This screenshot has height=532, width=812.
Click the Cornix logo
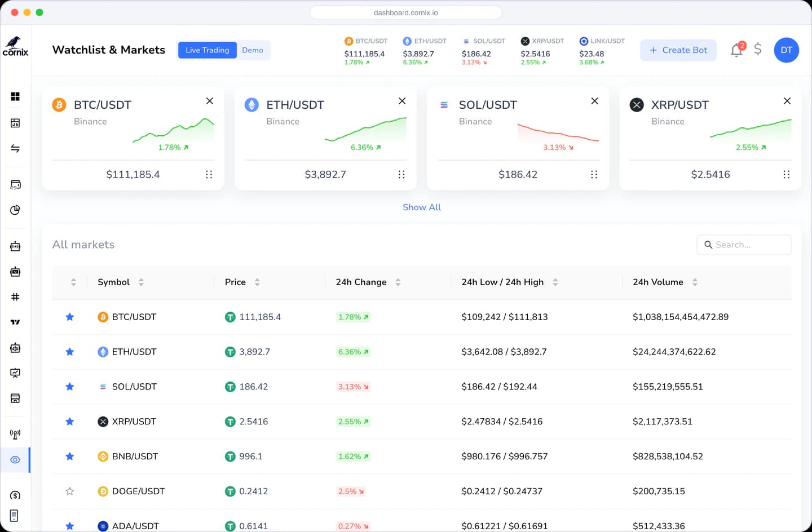click(15, 47)
